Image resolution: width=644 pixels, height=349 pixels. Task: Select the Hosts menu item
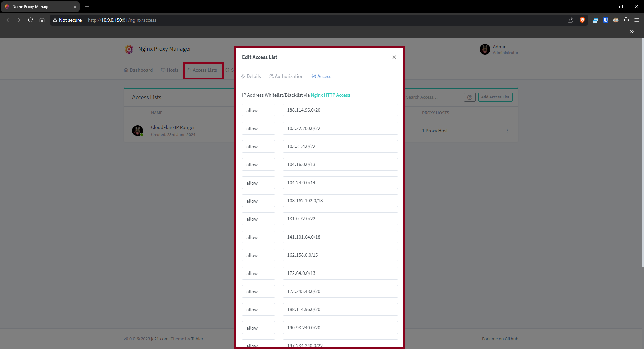pos(170,70)
